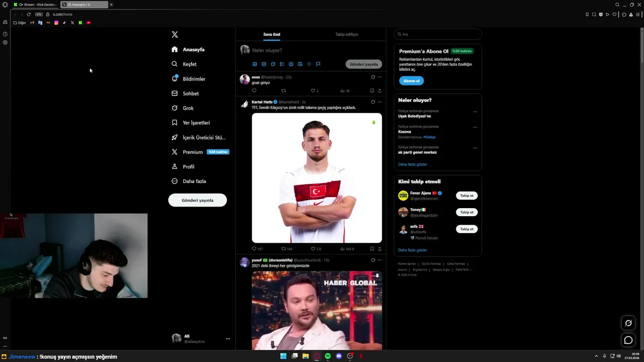Click composer Gönderi yayınla button
This screenshot has height=362, width=644.
click(x=364, y=64)
